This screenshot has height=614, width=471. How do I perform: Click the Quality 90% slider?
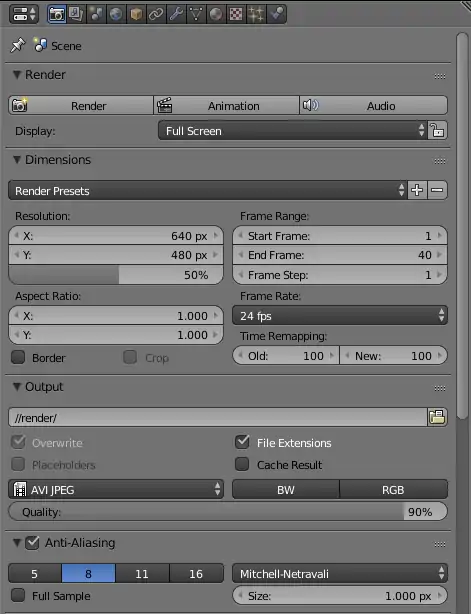pyautogui.click(x=228, y=511)
